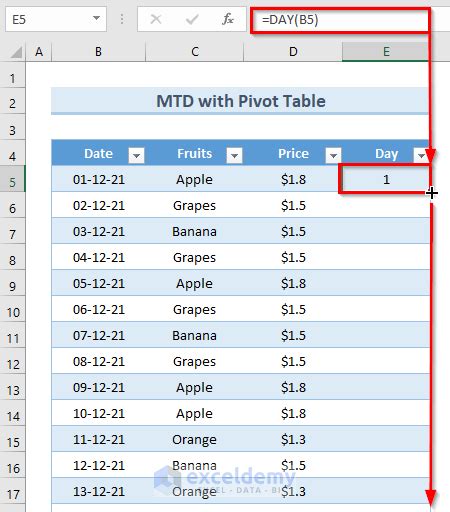The width and height of the screenshot is (450, 512).
Task: Select the Orange cell in row 15
Action: pos(194,439)
